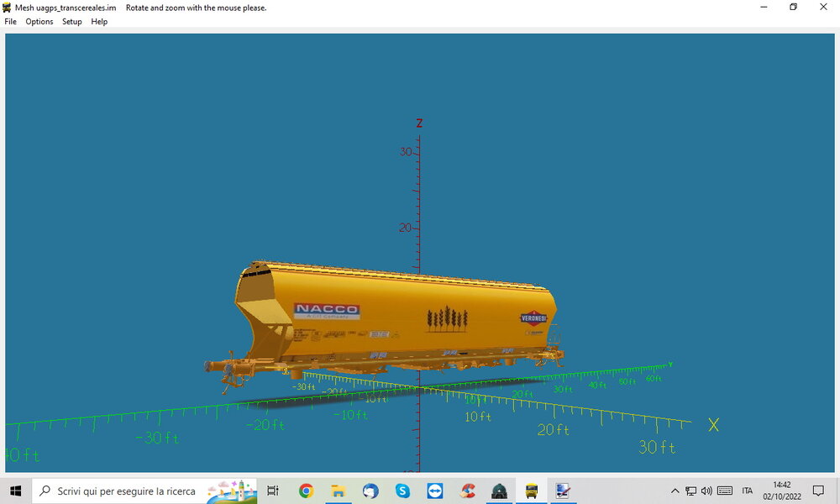Screen dimensions: 840x504
Task: Minimize the mesh viewer window
Action: pyautogui.click(x=764, y=7)
